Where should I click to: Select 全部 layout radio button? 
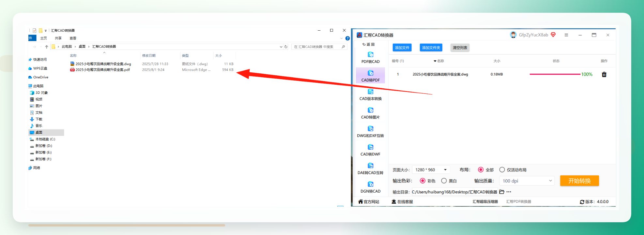[481, 169]
